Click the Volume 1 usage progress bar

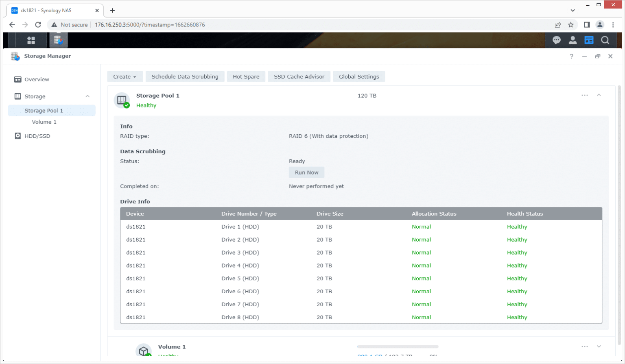[x=398, y=347]
